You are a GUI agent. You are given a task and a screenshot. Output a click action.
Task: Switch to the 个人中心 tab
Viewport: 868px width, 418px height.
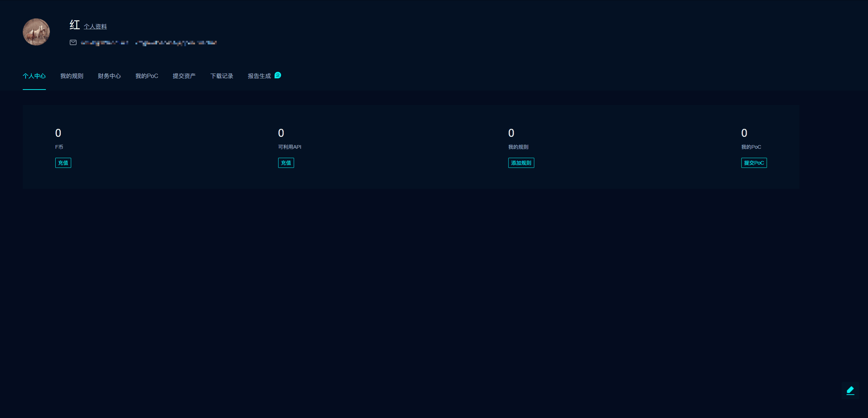point(34,76)
